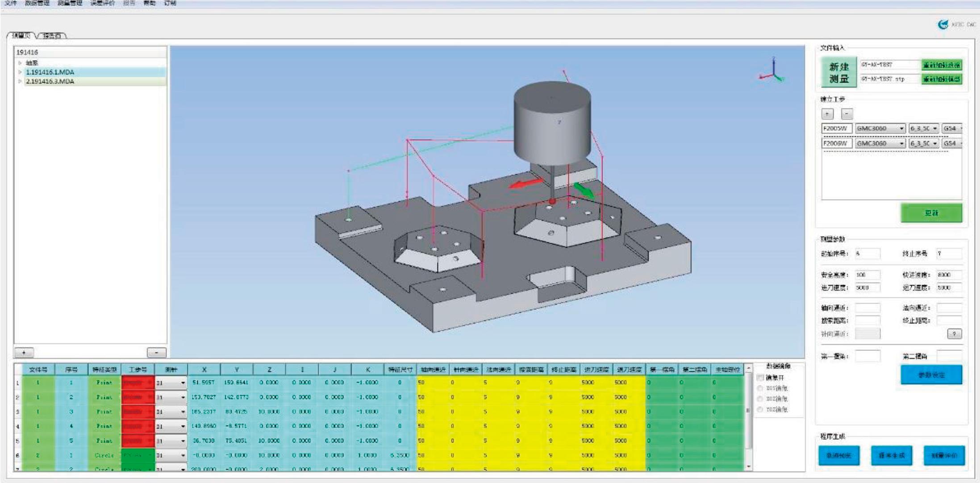
Task: Switch to the 报告页 tab
Action: click(x=52, y=36)
